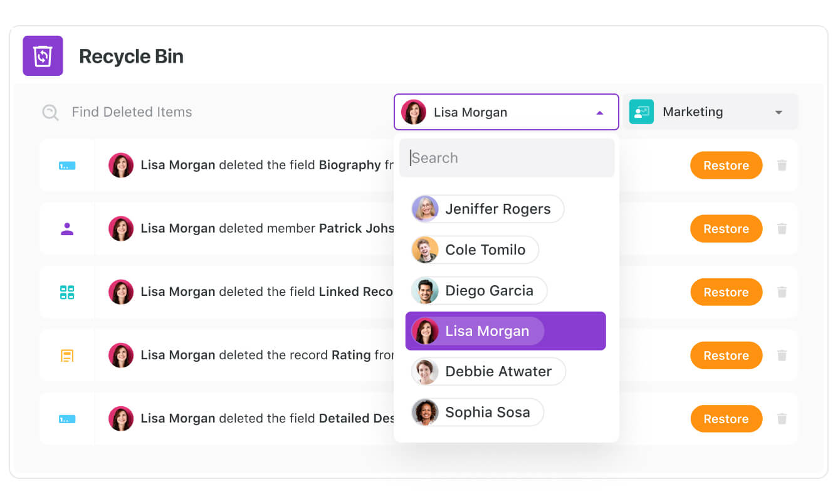Click the Find Deleted Items search field

(x=132, y=112)
